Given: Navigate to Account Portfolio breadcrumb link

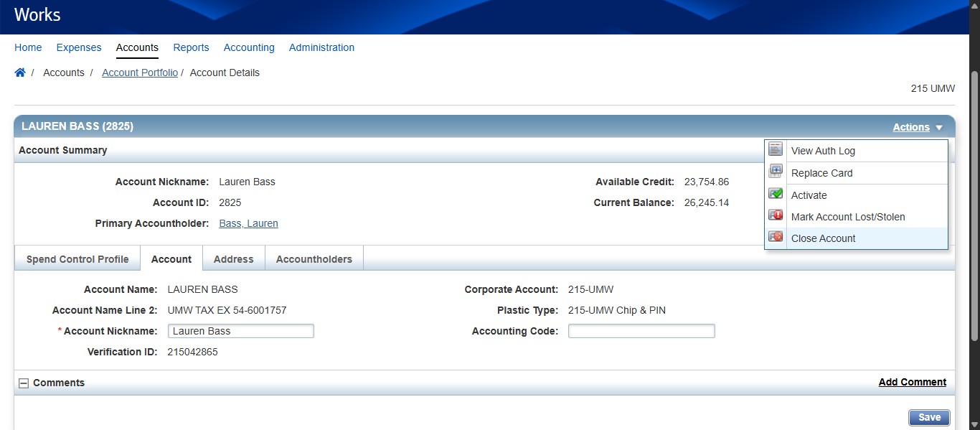Looking at the screenshot, I should pos(140,73).
